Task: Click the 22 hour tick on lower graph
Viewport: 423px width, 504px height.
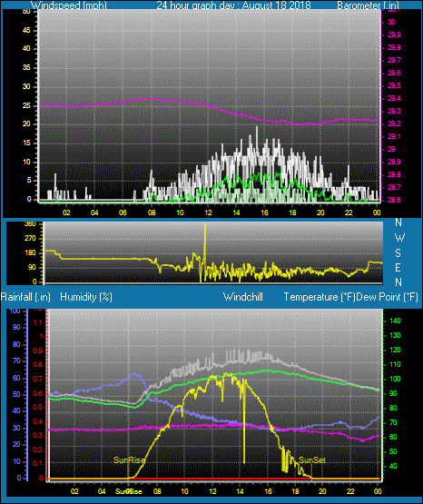Action: coord(350,491)
